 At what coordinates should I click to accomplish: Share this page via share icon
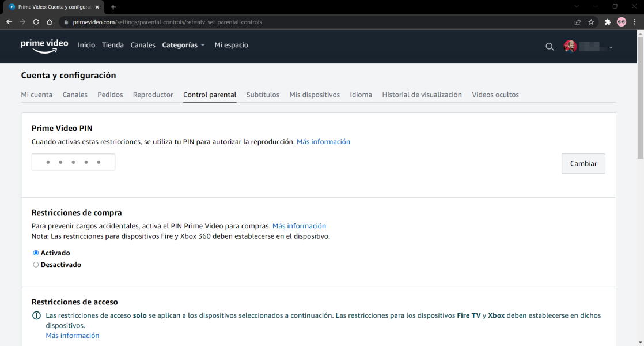(577, 22)
